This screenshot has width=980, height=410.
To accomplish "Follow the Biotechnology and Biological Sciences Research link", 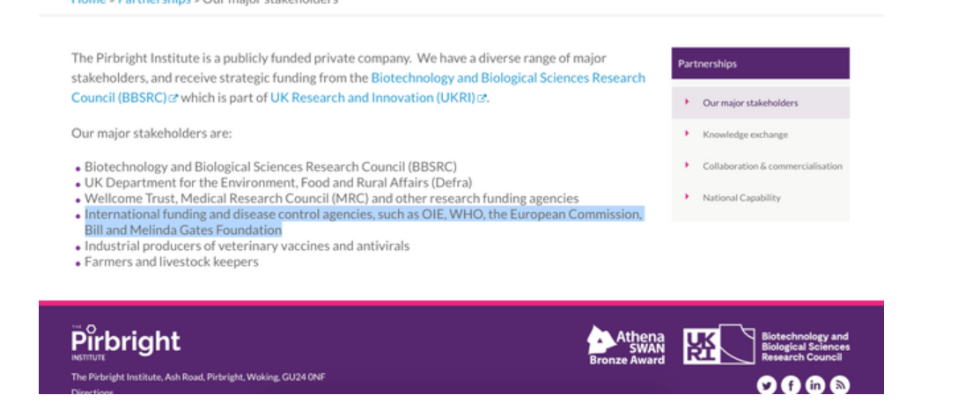I will [507, 77].
